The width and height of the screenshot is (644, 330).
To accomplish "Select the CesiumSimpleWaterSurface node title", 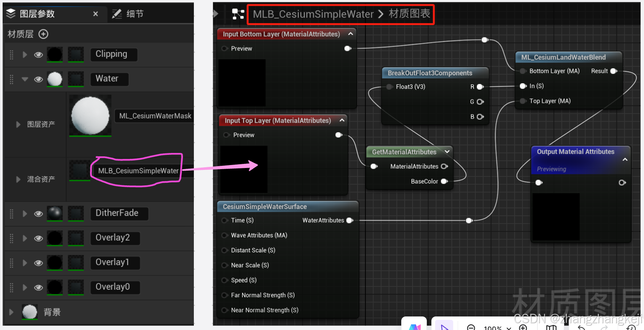I will click(265, 207).
